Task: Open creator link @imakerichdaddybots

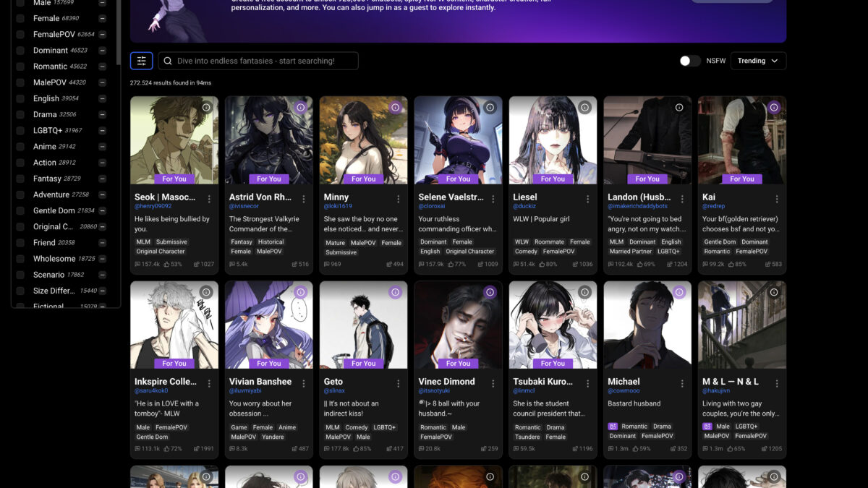Action: (x=638, y=207)
